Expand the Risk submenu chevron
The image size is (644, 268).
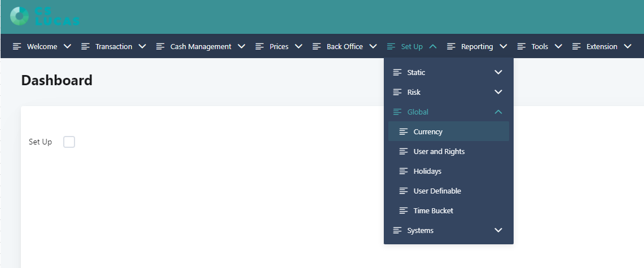498,93
